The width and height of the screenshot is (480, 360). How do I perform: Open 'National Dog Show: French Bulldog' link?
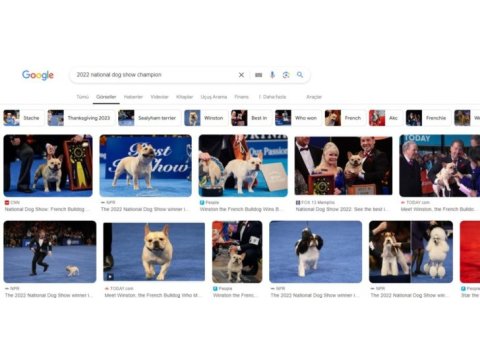(x=47, y=209)
